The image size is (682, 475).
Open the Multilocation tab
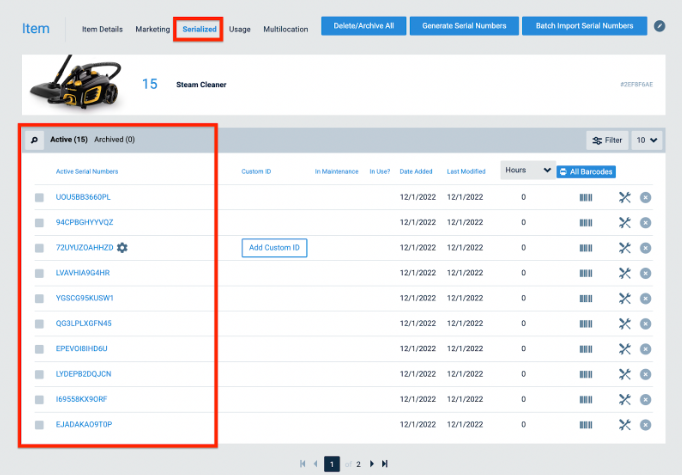(286, 29)
